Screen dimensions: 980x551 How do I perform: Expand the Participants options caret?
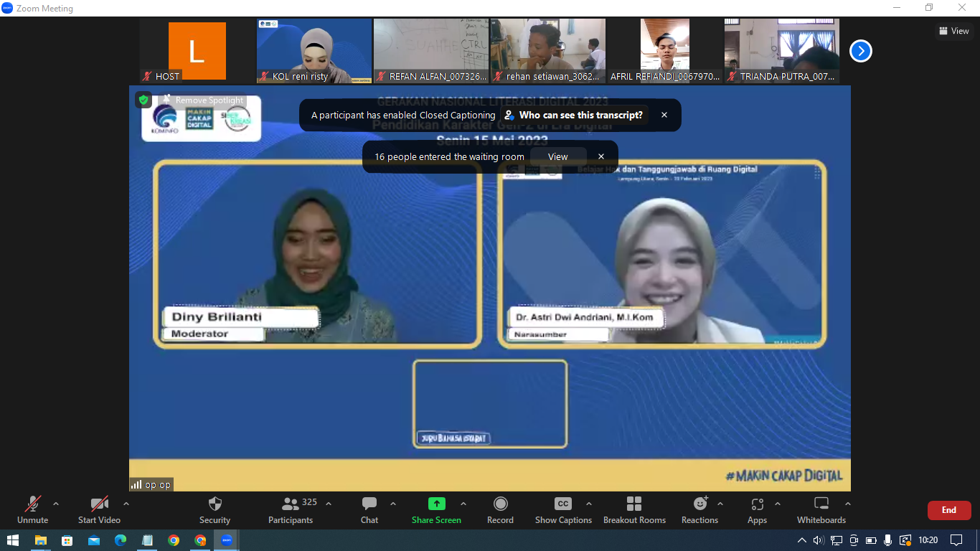pyautogui.click(x=330, y=504)
